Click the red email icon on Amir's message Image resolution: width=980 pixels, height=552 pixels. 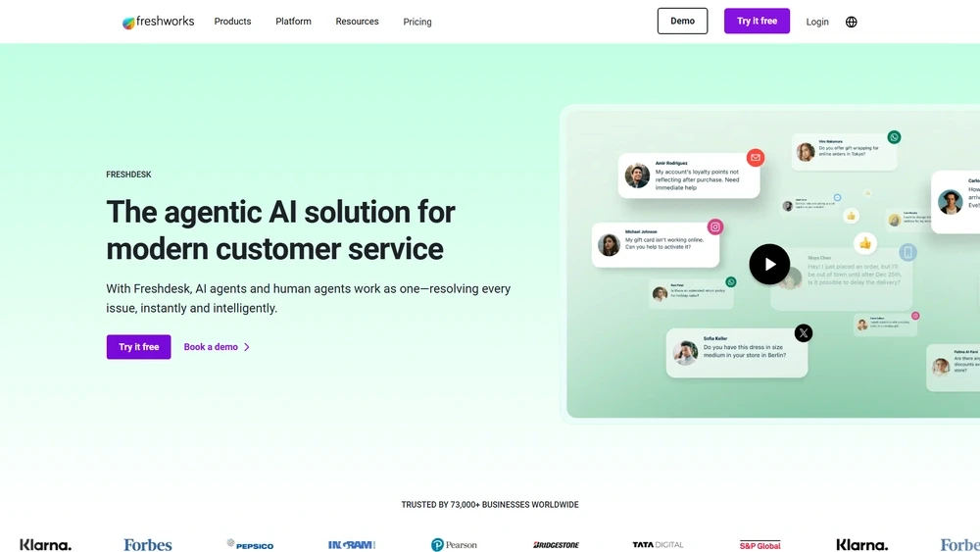755,158
